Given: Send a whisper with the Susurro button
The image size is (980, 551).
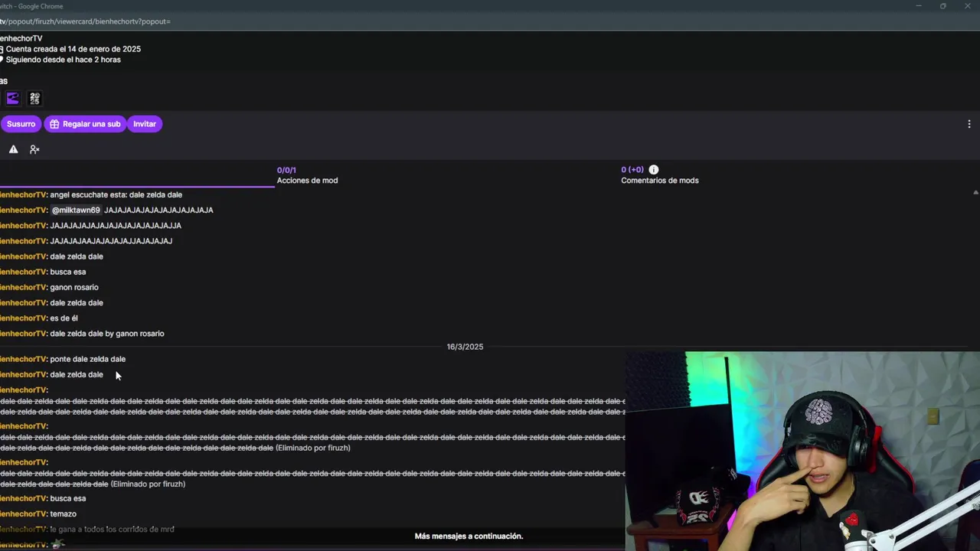Looking at the screenshot, I should 19,124.
